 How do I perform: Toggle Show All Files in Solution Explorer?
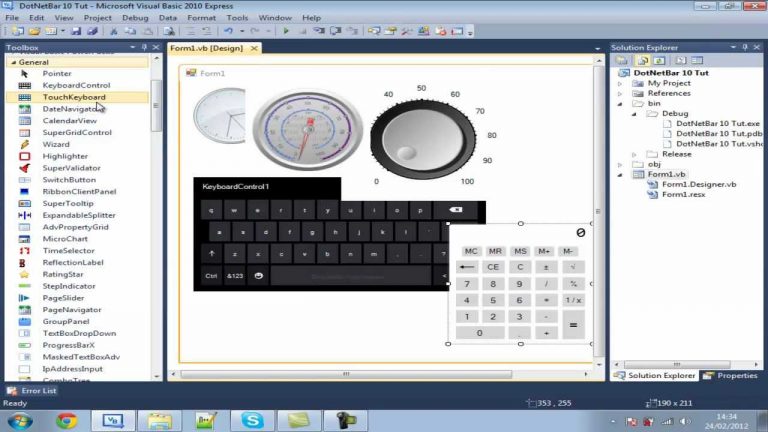click(x=643, y=60)
